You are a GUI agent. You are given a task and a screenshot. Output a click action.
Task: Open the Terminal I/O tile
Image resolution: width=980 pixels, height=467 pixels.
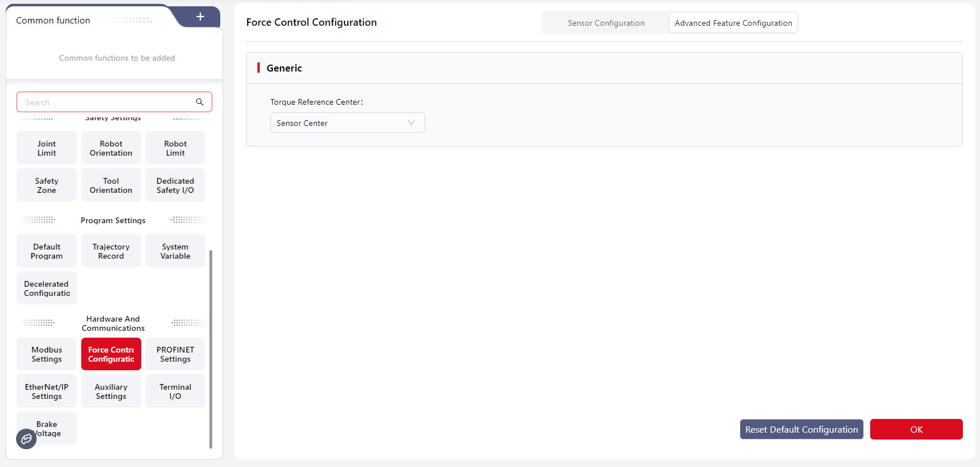175,391
